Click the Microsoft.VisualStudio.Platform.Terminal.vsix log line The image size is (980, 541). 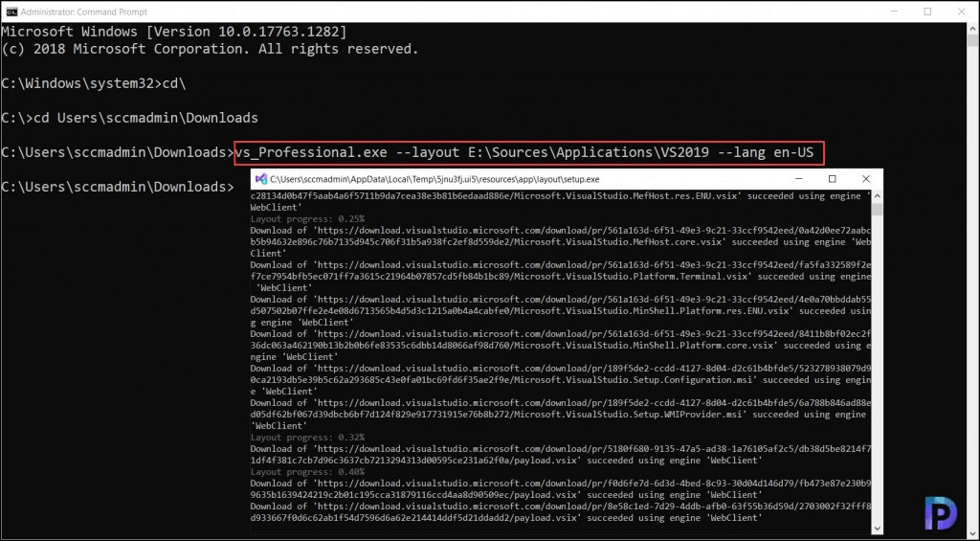click(561, 276)
